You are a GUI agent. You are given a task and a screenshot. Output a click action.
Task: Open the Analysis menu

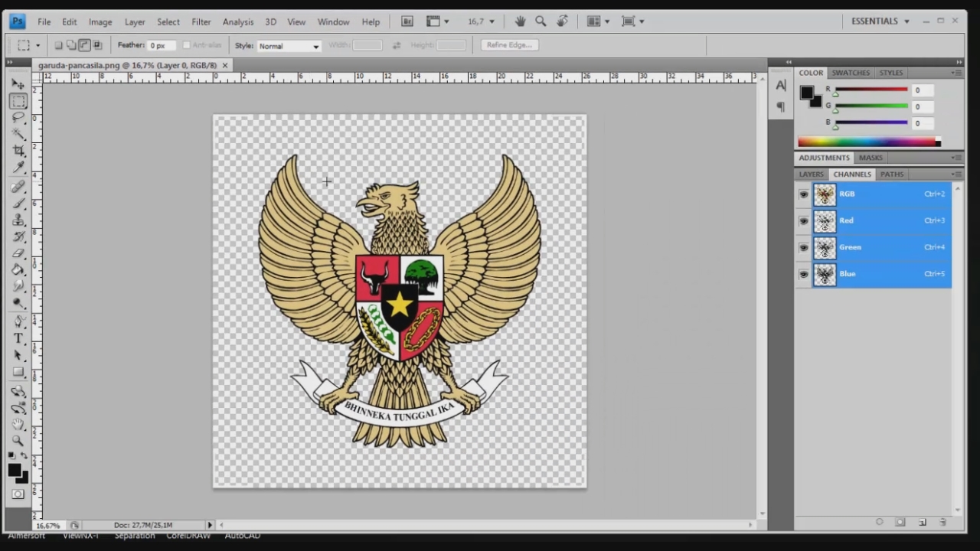click(238, 22)
